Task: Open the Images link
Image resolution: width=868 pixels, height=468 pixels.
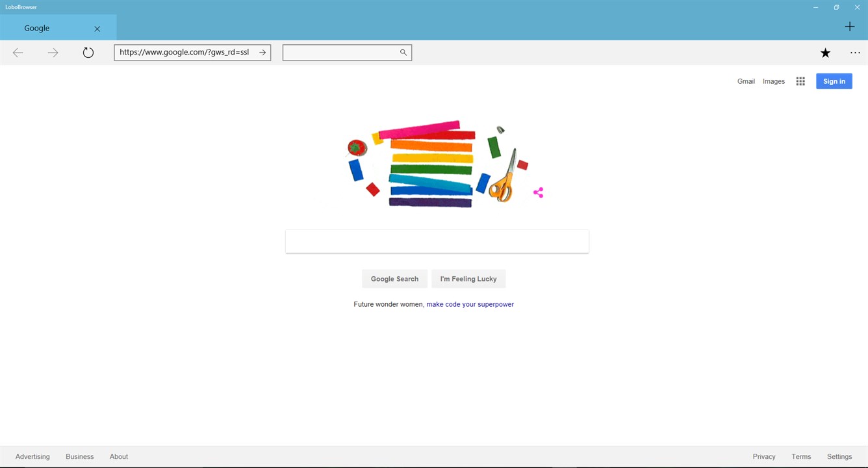Action: click(774, 81)
